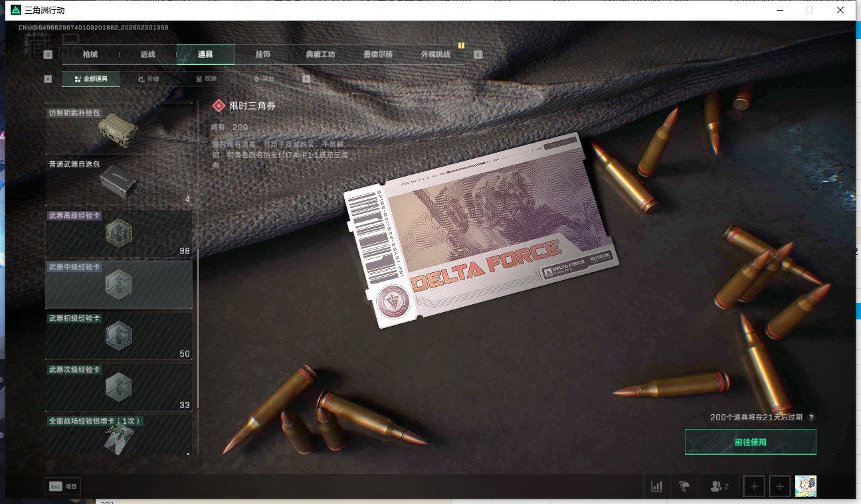Switch to the 枪械 tab

pyautogui.click(x=90, y=54)
